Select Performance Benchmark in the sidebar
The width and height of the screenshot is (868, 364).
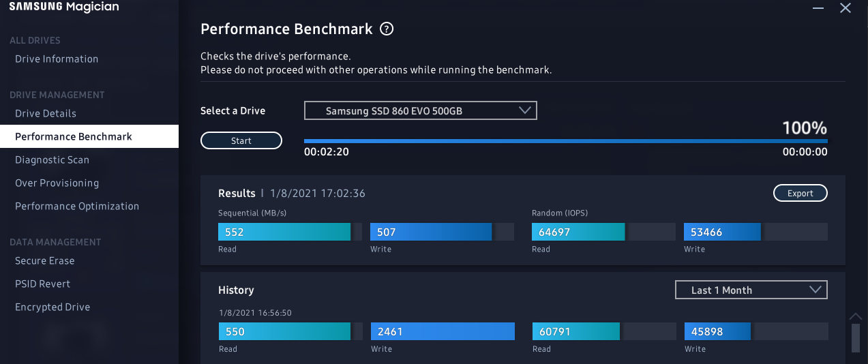coord(74,137)
